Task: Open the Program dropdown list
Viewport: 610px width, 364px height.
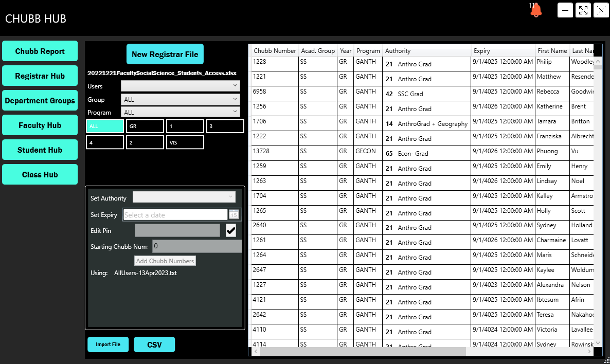Action: pyautogui.click(x=180, y=112)
